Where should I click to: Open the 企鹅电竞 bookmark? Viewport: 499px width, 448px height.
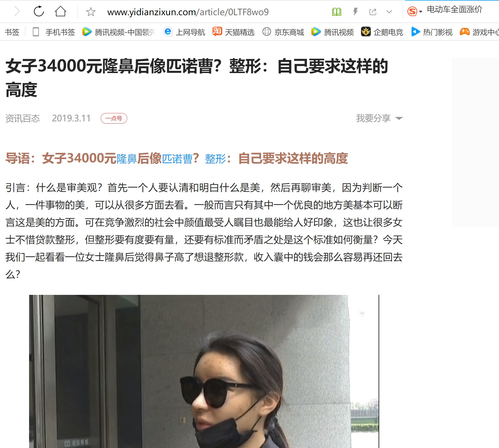tap(382, 32)
